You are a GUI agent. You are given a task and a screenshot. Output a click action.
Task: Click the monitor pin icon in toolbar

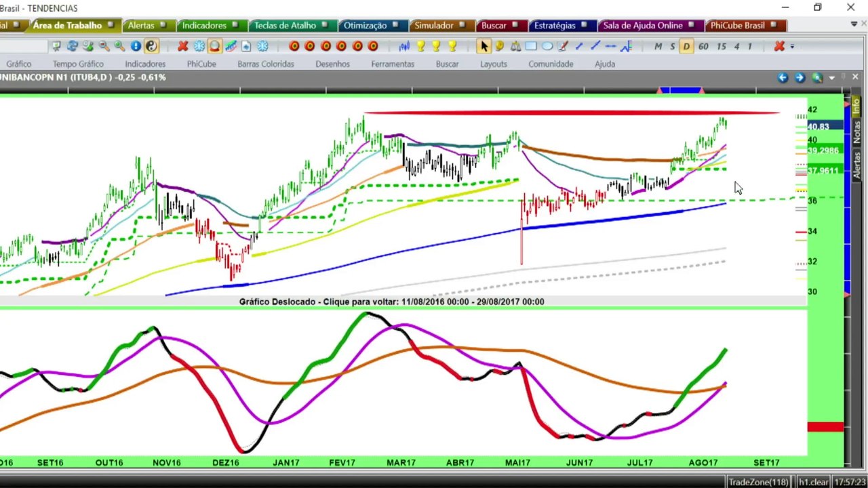(x=57, y=46)
